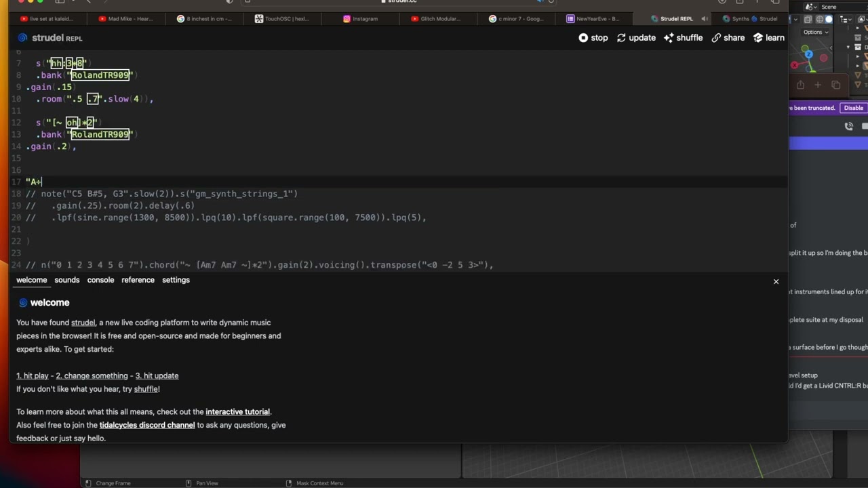Click the Strudel REPL logo icon
Image resolution: width=868 pixels, height=488 pixels.
23,38
